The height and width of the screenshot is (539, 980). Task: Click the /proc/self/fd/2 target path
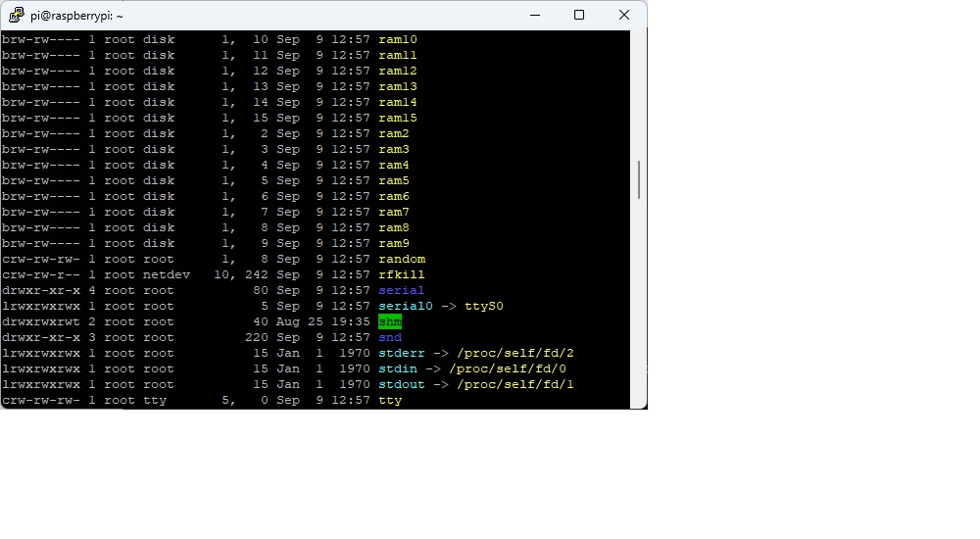(x=515, y=353)
